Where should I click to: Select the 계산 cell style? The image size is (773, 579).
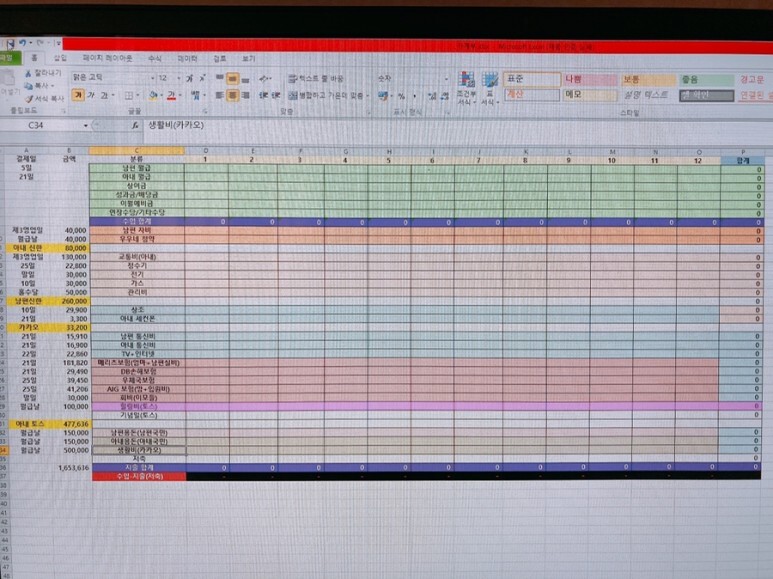pos(531,94)
